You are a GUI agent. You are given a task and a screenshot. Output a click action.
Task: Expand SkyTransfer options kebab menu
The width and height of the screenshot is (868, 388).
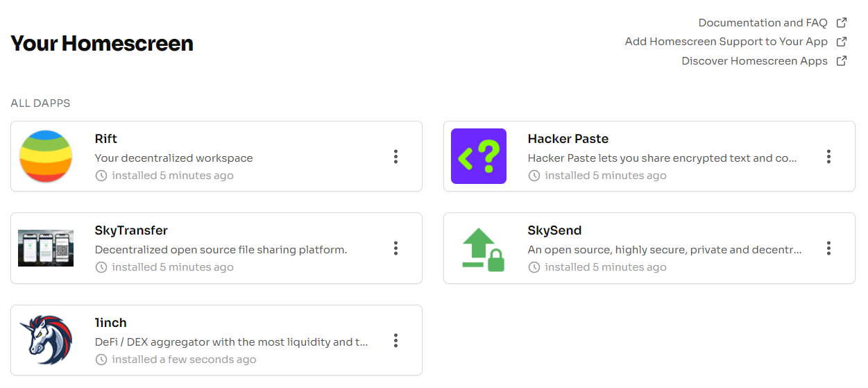pyautogui.click(x=395, y=248)
